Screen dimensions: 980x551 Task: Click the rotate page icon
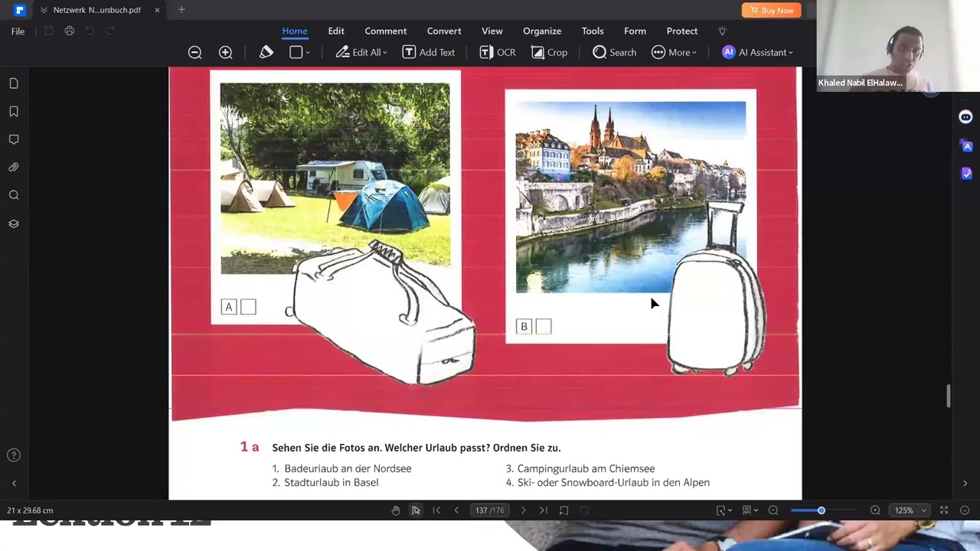click(563, 510)
